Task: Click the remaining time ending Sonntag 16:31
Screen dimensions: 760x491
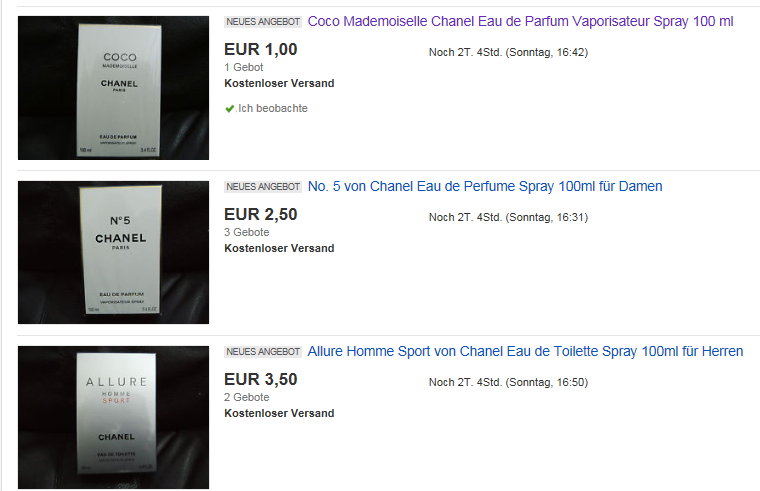Action: coord(508,217)
